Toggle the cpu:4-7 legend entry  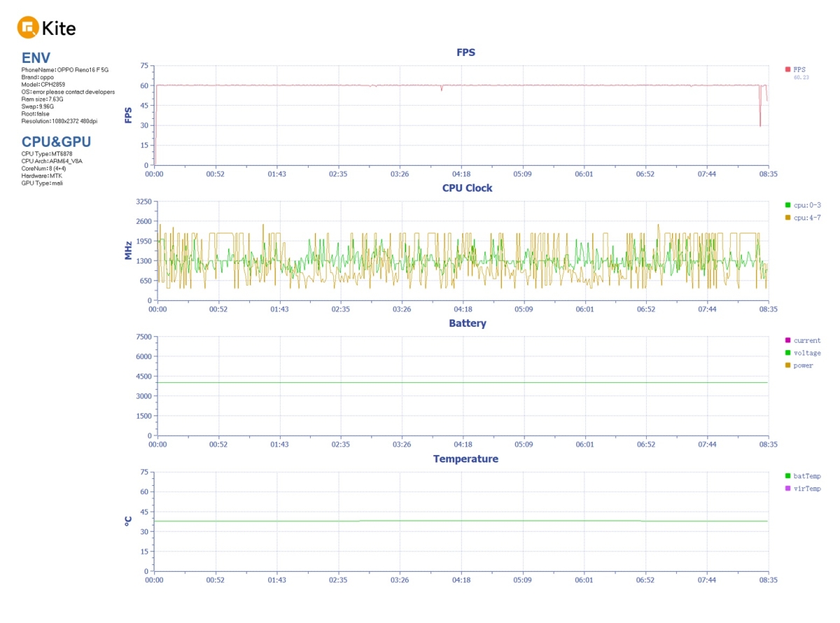coord(803,218)
